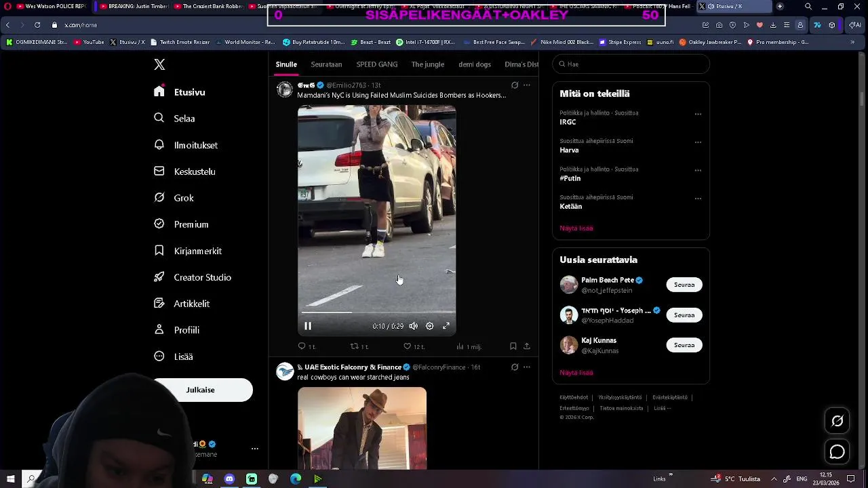Open floating chat messages button

tap(837, 451)
